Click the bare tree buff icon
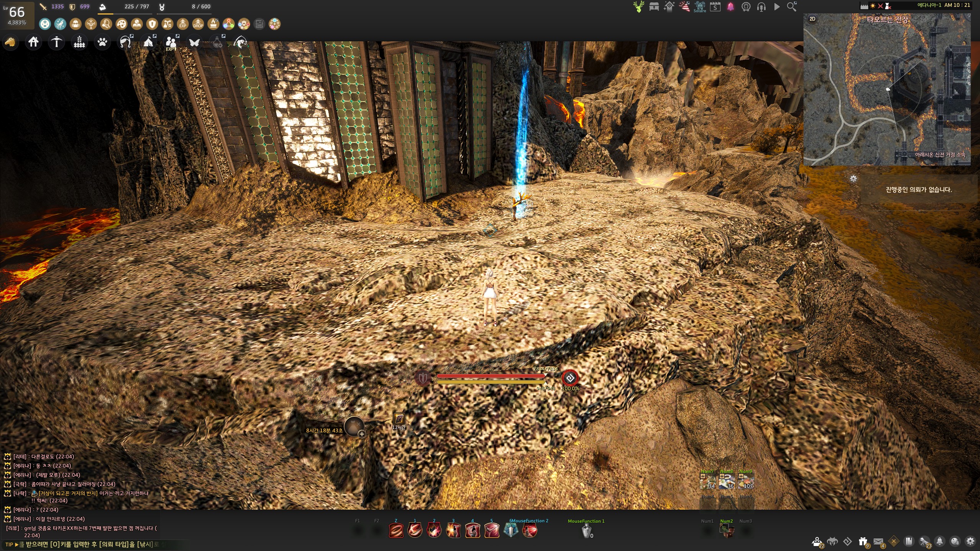 pyautogui.click(x=91, y=24)
